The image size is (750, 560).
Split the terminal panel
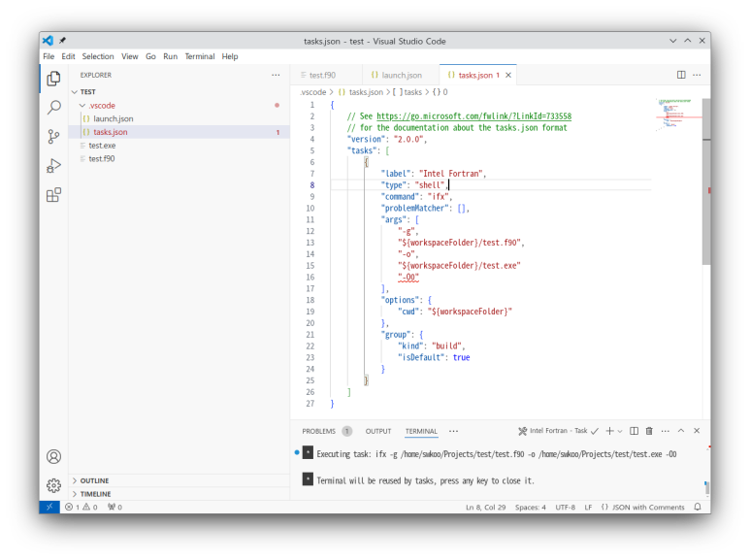[x=634, y=431]
